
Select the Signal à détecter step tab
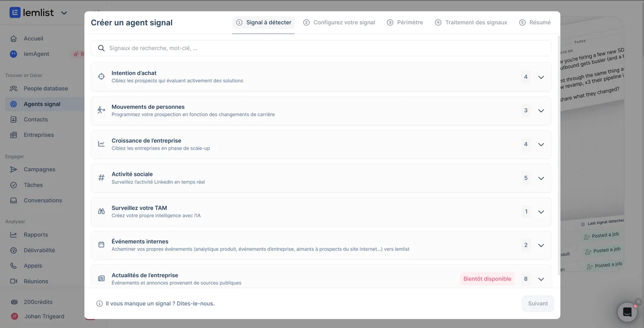coord(264,22)
